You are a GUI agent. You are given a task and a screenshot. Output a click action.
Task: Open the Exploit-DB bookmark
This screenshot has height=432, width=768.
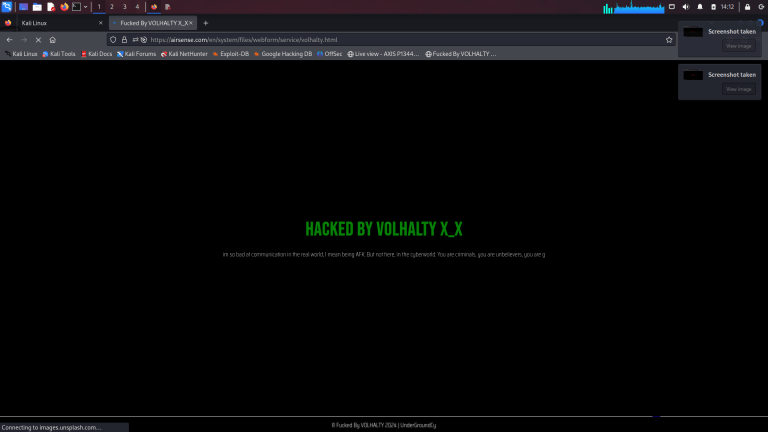(231, 54)
